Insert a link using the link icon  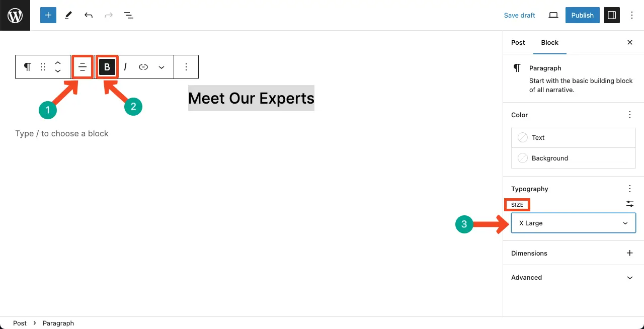[x=143, y=67]
